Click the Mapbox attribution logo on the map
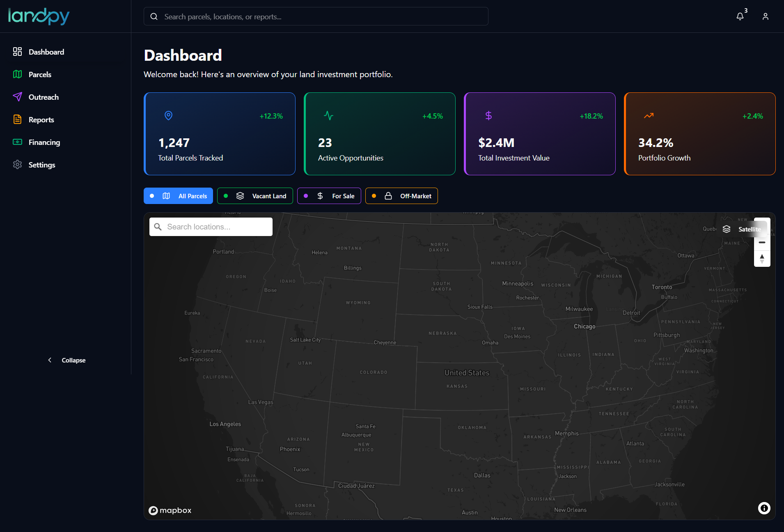 tap(170, 510)
